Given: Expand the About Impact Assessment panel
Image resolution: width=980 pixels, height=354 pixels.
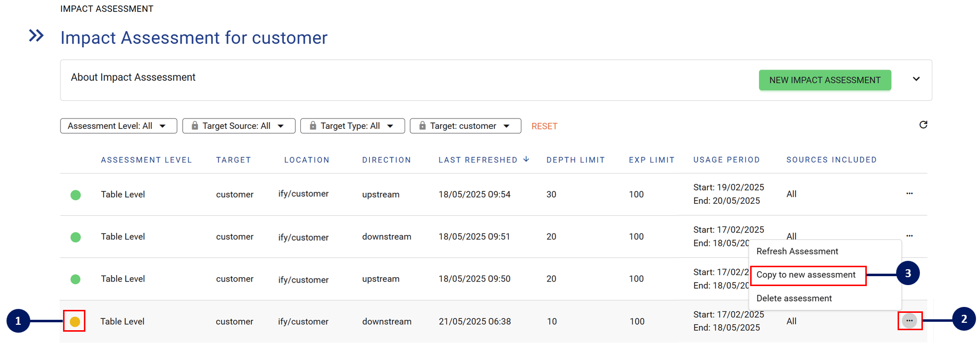Looking at the screenshot, I should click(x=916, y=79).
